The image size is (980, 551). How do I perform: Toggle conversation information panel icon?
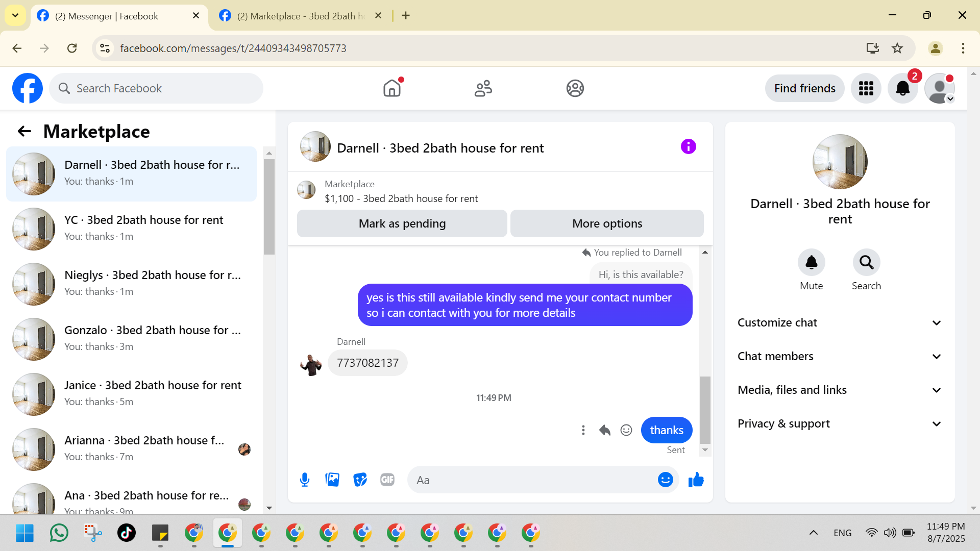coord(688,147)
